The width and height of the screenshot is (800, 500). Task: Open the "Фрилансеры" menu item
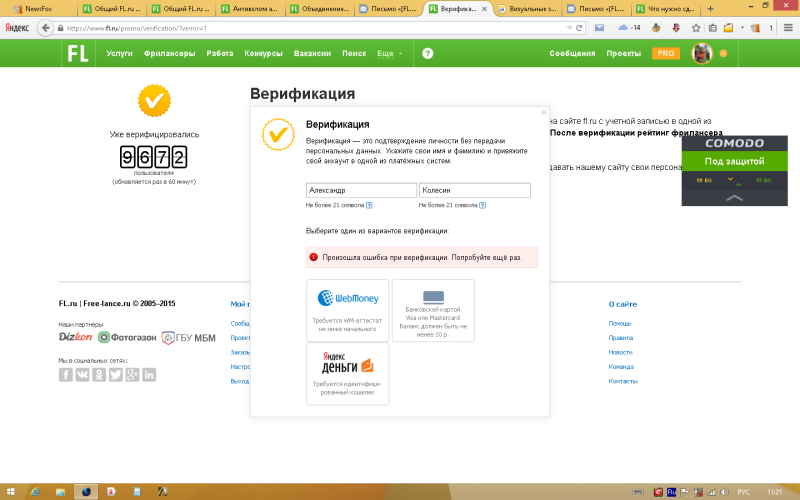169,53
